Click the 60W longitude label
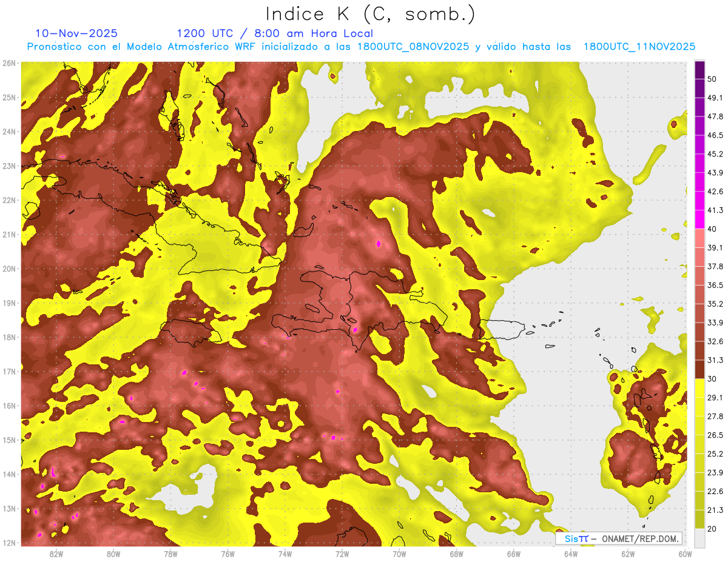Viewport: 728px width, 562px height. pyautogui.click(x=686, y=554)
